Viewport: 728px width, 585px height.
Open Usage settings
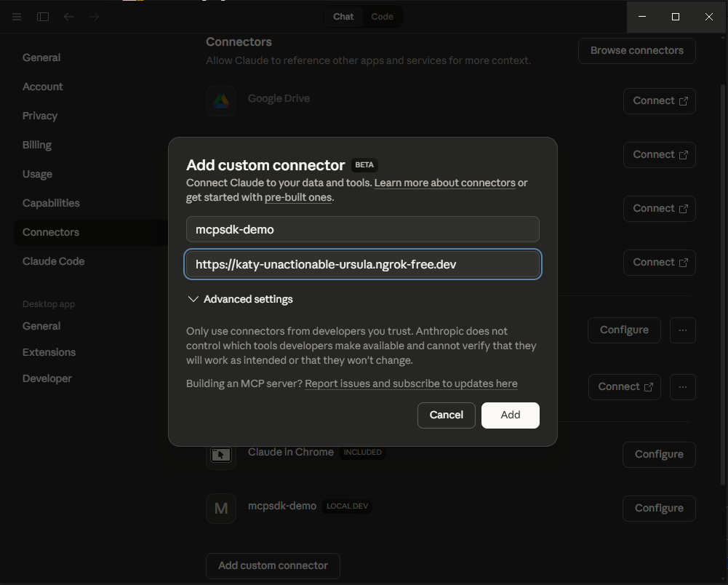(37, 174)
